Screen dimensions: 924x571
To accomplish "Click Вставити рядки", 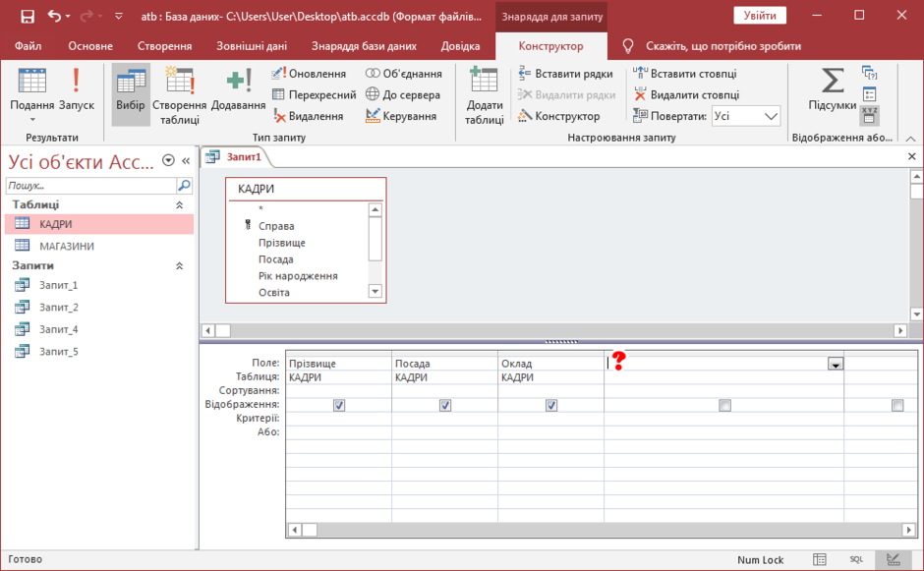I will [x=566, y=74].
